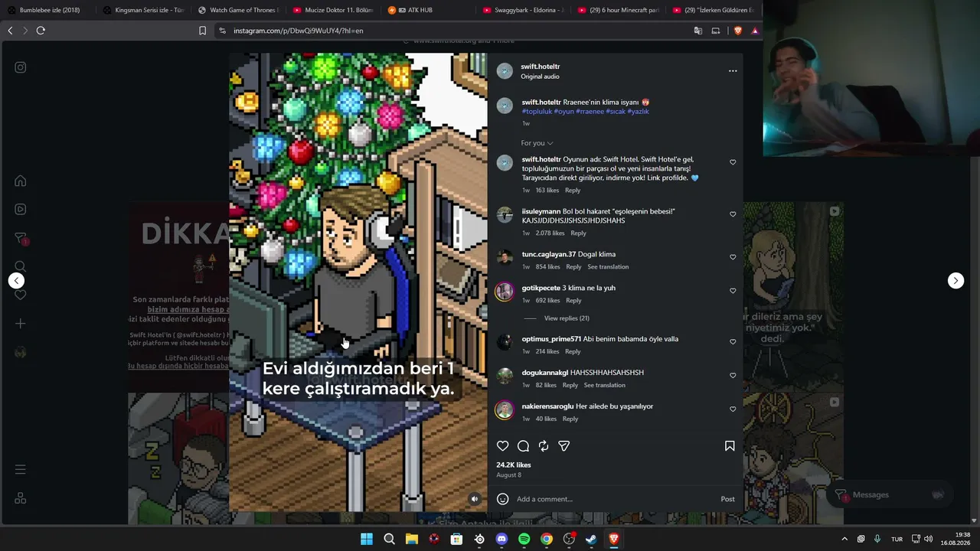Viewport: 980px width, 551px height.
Task: Open direct messages icon in sidebar
Action: pyautogui.click(x=21, y=238)
